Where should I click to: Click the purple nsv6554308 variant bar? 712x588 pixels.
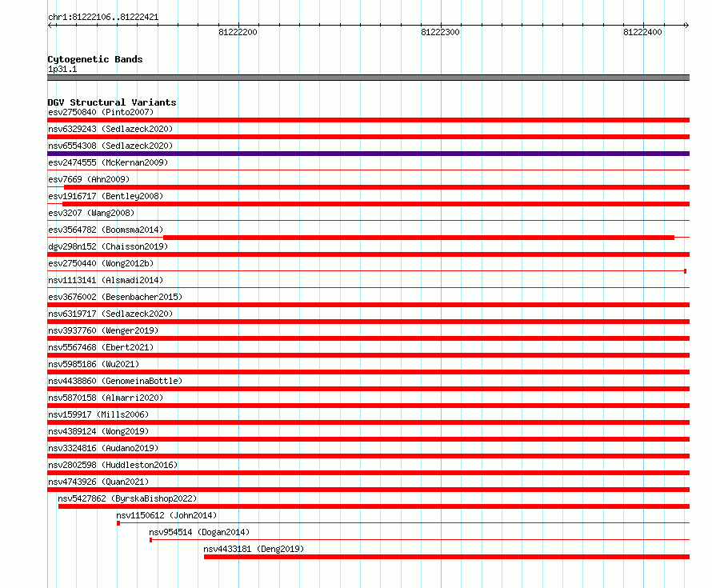368,154
